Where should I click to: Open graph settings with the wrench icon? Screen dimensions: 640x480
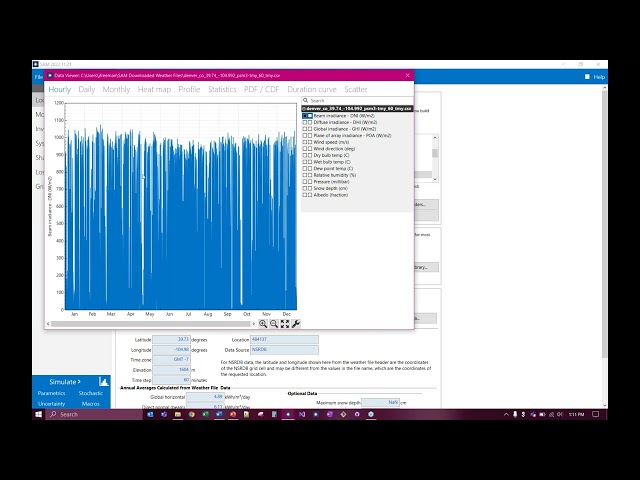[296, 324]
